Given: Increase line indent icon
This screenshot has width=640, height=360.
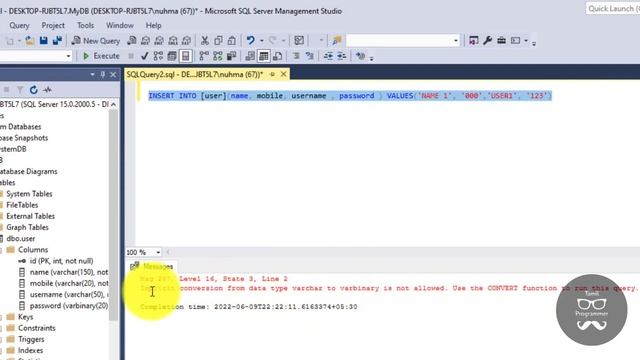Looking at the screenshot, I should click(342, 56).
